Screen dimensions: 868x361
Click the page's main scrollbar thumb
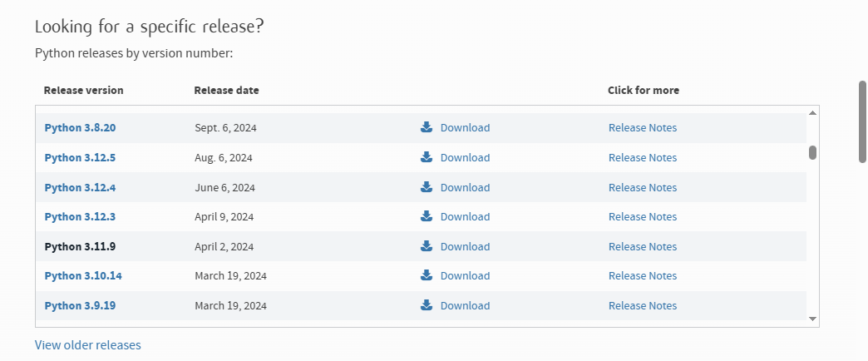coord(862,121)
